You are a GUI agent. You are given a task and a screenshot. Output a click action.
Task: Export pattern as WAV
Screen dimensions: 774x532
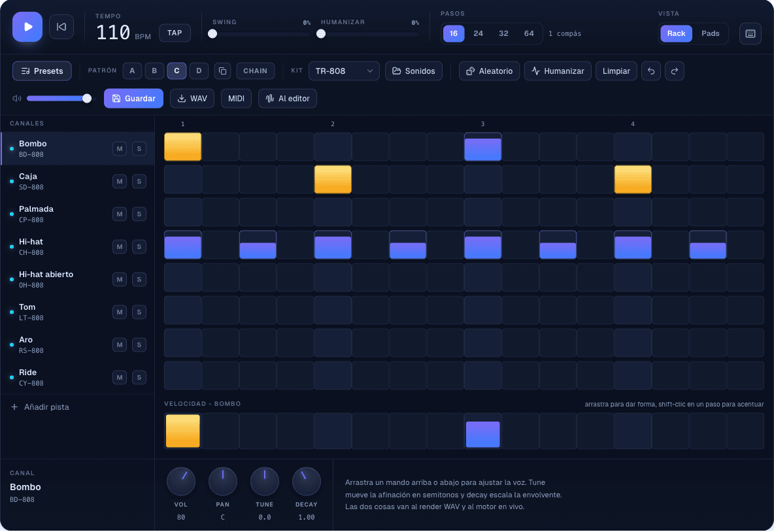point(192,99)
